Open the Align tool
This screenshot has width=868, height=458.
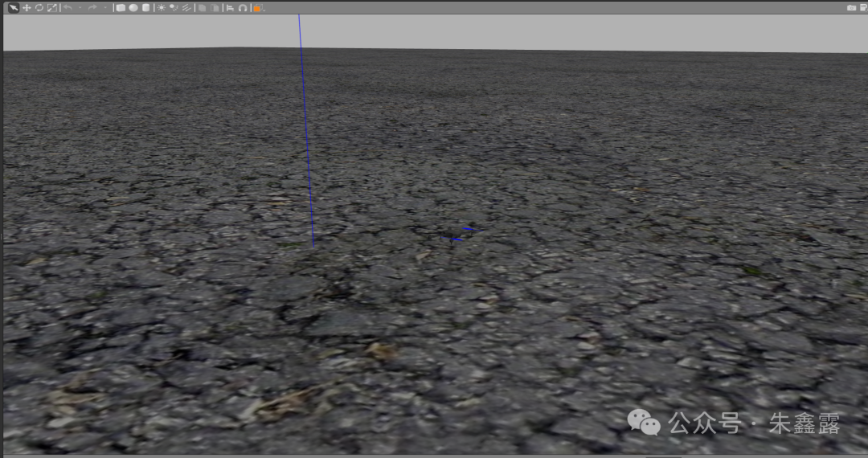pos(230,8)
